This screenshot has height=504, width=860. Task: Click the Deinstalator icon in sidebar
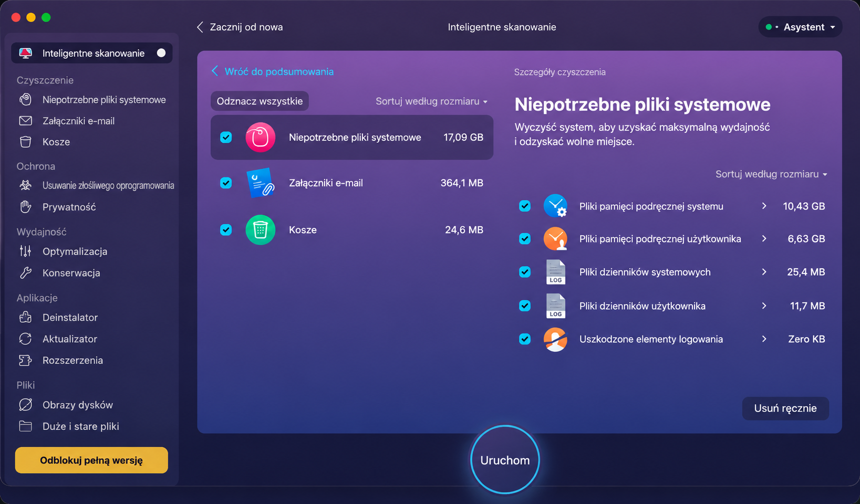pos(25,317)
